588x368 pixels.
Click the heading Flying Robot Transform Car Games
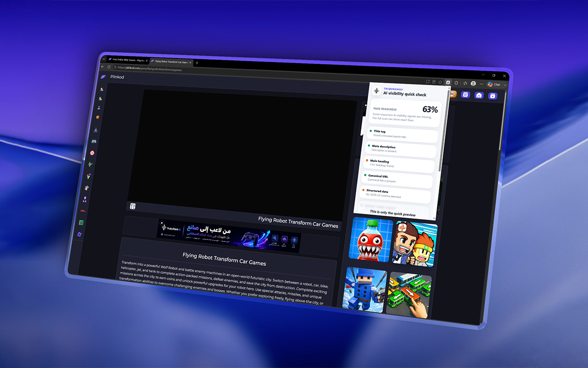[x=224, y=259]
